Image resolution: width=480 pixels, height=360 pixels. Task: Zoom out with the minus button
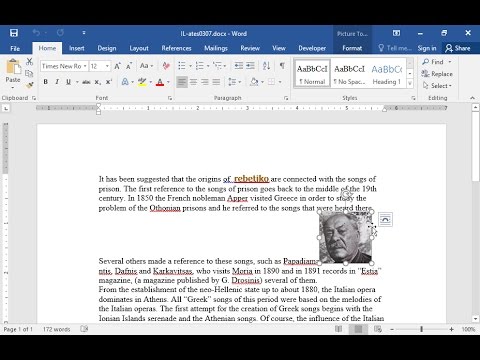[392, 329]
